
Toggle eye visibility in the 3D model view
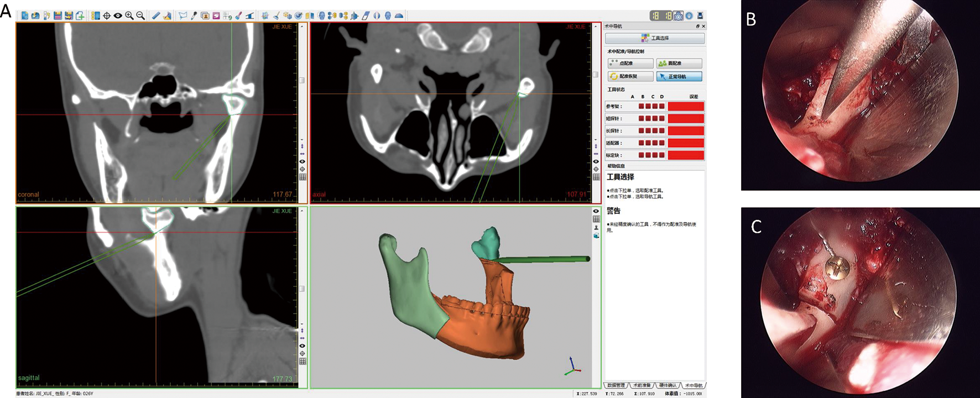tap(596, 211)
